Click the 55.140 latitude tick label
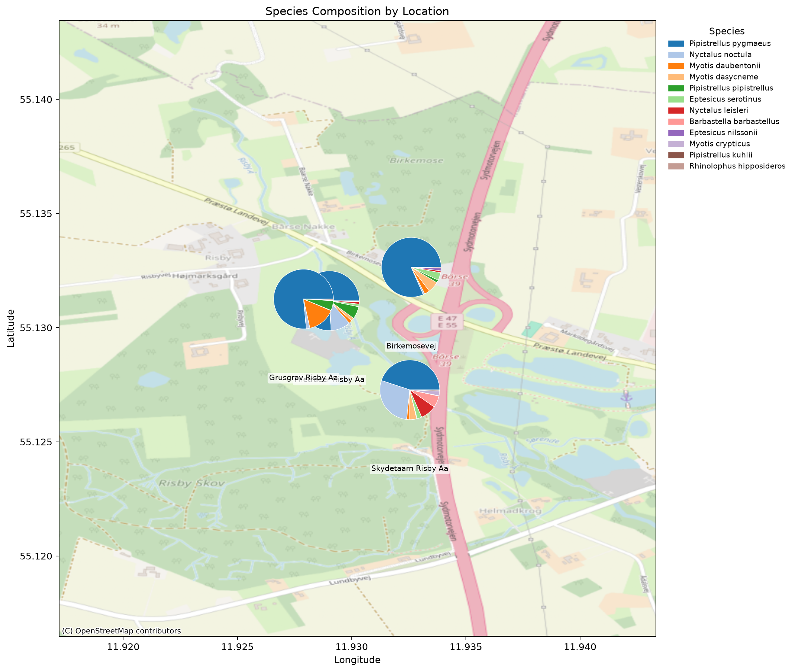 click(36, 100)
